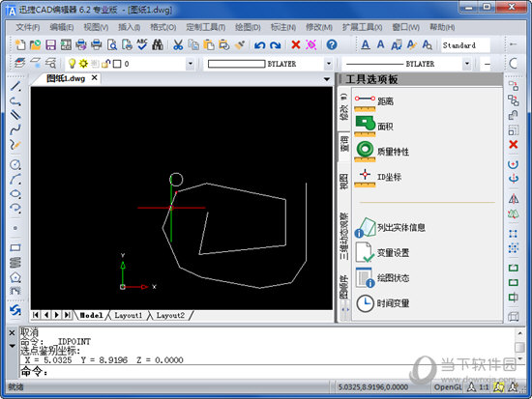Screen dimensions: 532x399
Task: Open the 视图(V) menu
Action: pyautogui.click(x=96, y=27)
